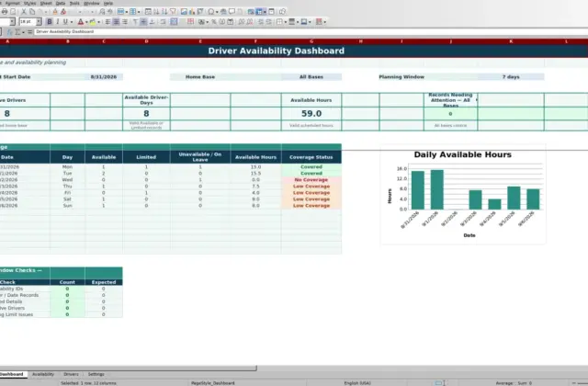Apply the red font color button
Viewport: 588px width, 386px height.
[x=81, y=22]
